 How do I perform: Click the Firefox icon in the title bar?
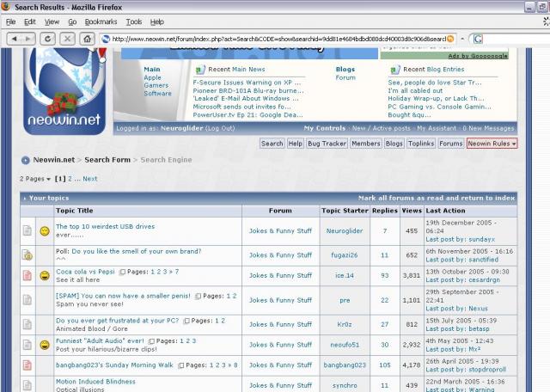[x=6, y=6]
